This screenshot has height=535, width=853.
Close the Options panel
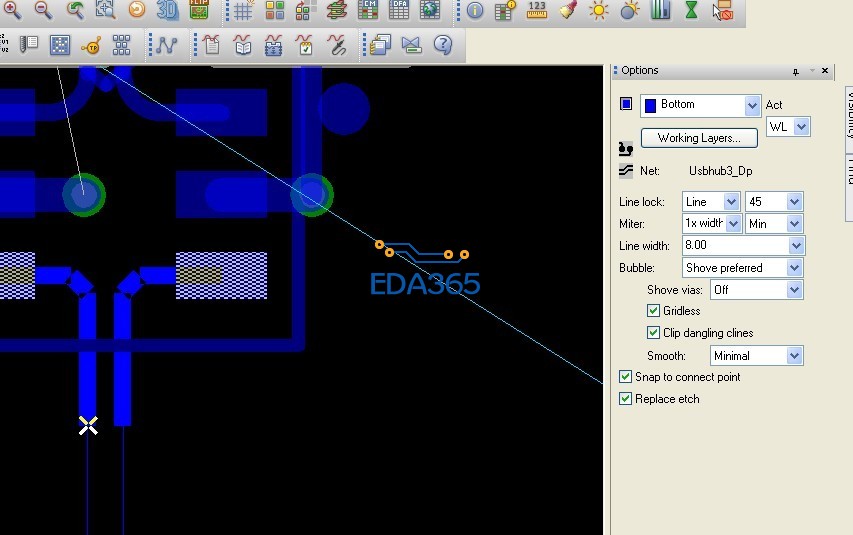(825, 71)
